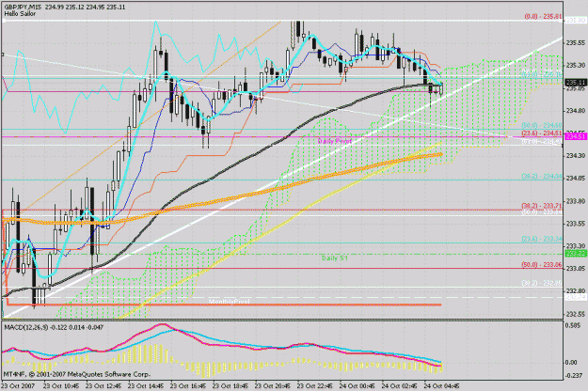Viewport: 588px width, 391px height.
Task: Click the Fibonacci label '(23.6) - 234.51'
Action: pyautogui.click(x=542, y=133)
